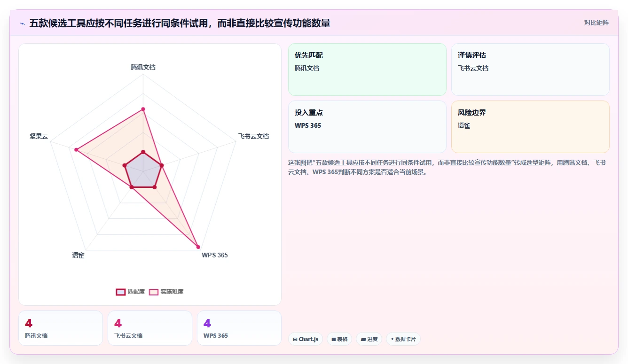Click the blue icon beside the header title
This screenshot has width=628, height=364.
22,23
